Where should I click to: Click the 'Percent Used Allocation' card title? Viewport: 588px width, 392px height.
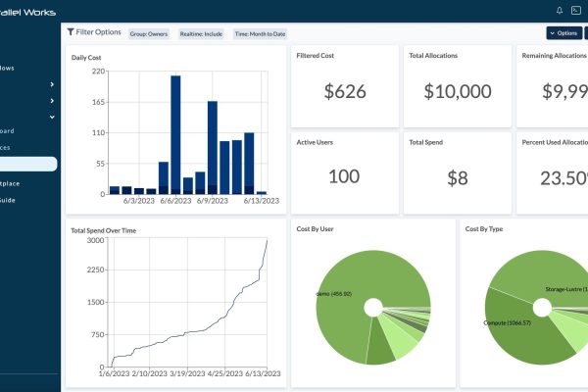pos(555,142)
